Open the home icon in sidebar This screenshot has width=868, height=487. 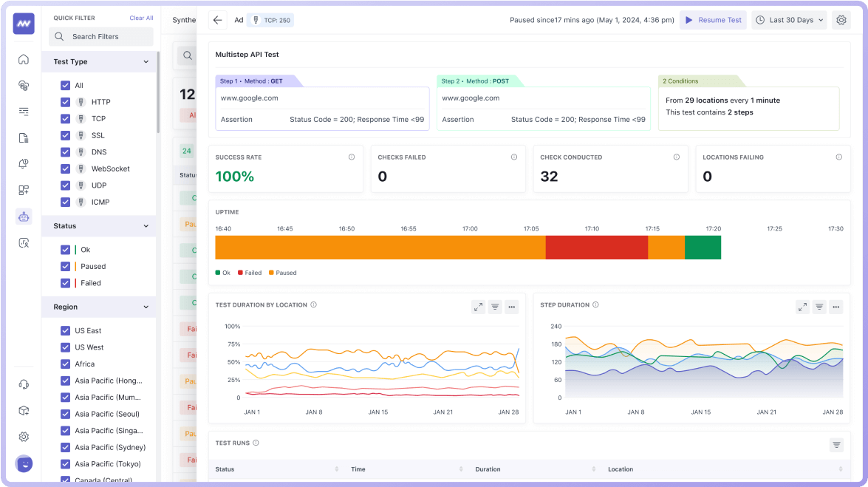click(x=24, y=60)
